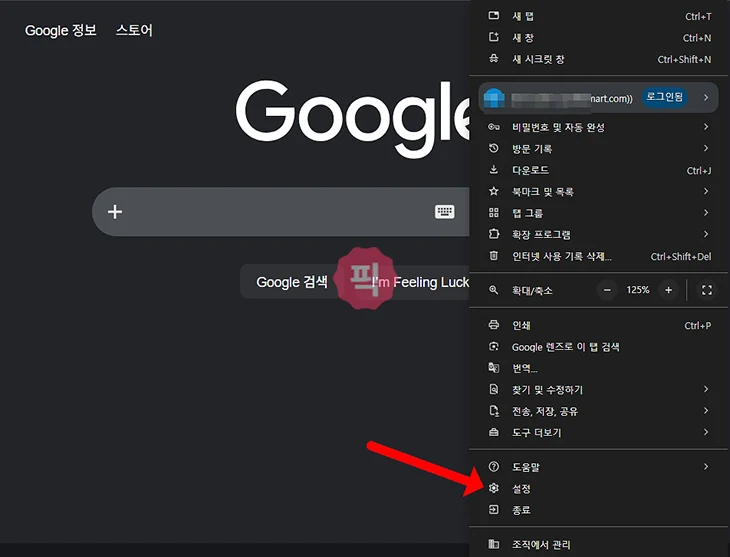730x557 pixels.
Task: Click the extensions puzzle icon
Action: [493, 234]
